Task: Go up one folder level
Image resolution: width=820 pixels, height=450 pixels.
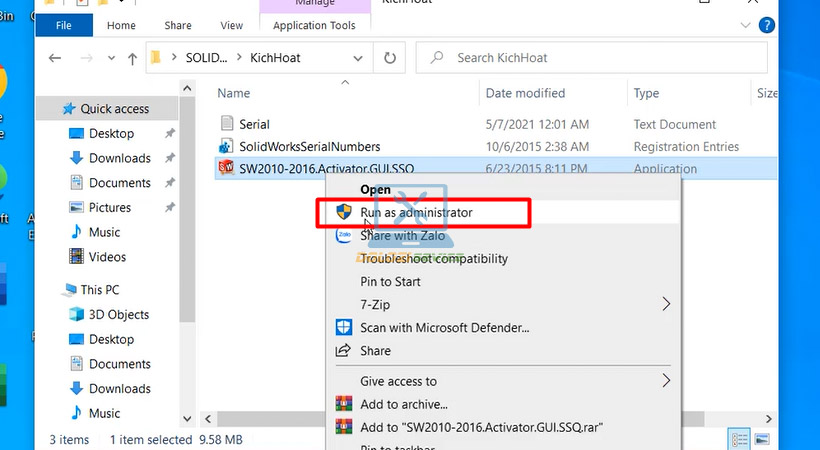Action: point(132,59)
